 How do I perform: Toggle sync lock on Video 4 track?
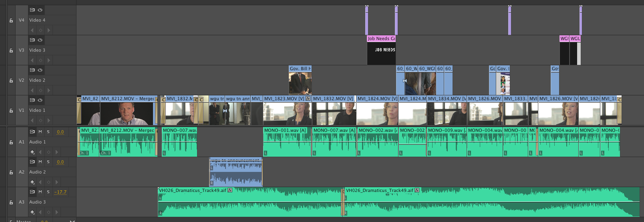point(32,10)
